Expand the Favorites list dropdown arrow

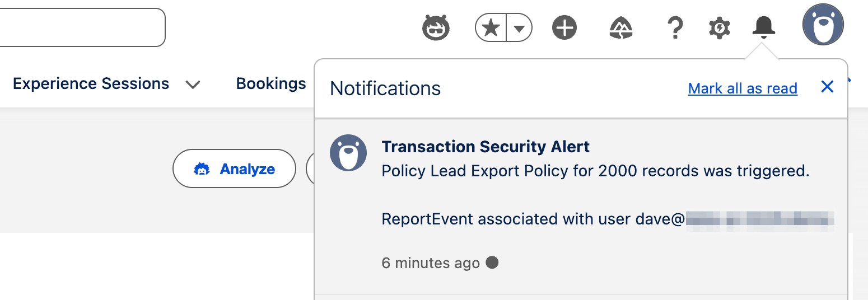tap(519, 28)
